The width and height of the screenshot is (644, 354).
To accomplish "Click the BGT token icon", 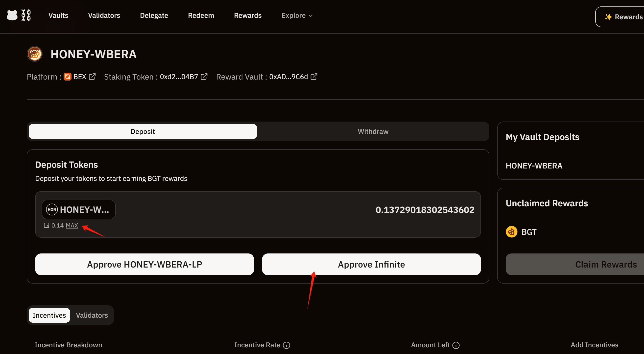I will coord(511,232).
